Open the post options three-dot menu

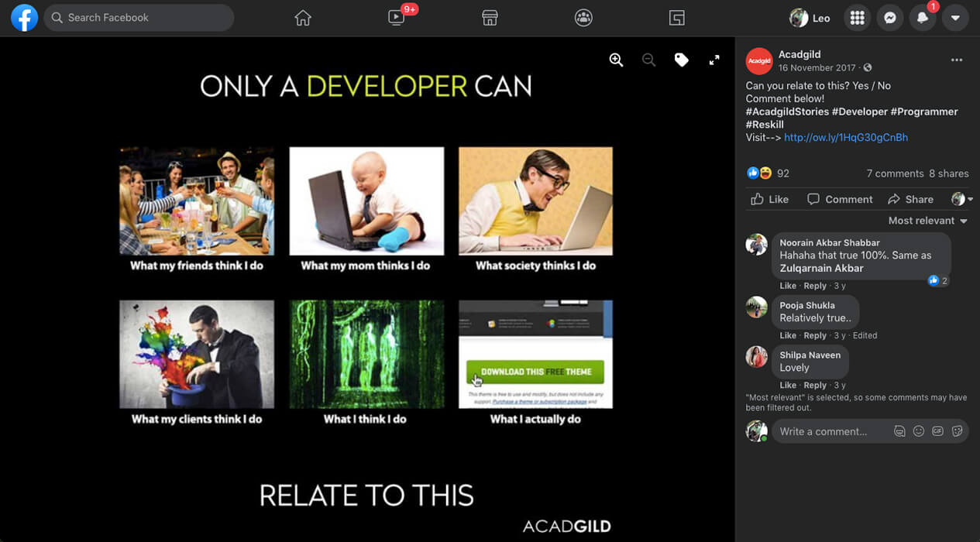click(x=957, y=60)
